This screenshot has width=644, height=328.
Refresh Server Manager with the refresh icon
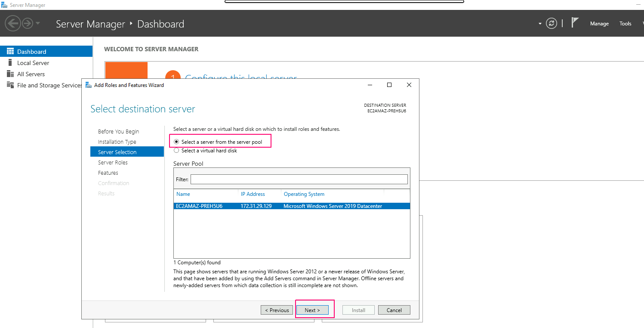[552, 23]
